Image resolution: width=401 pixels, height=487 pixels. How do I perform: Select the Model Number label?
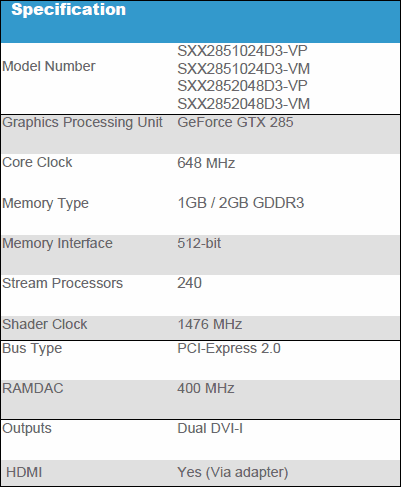click(49, 66)
